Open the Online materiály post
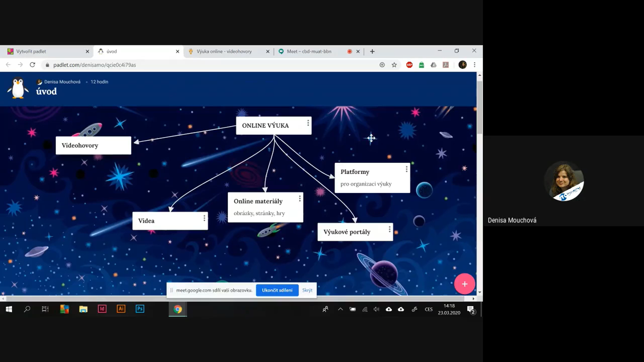644x362 pixels. (265, 207)
